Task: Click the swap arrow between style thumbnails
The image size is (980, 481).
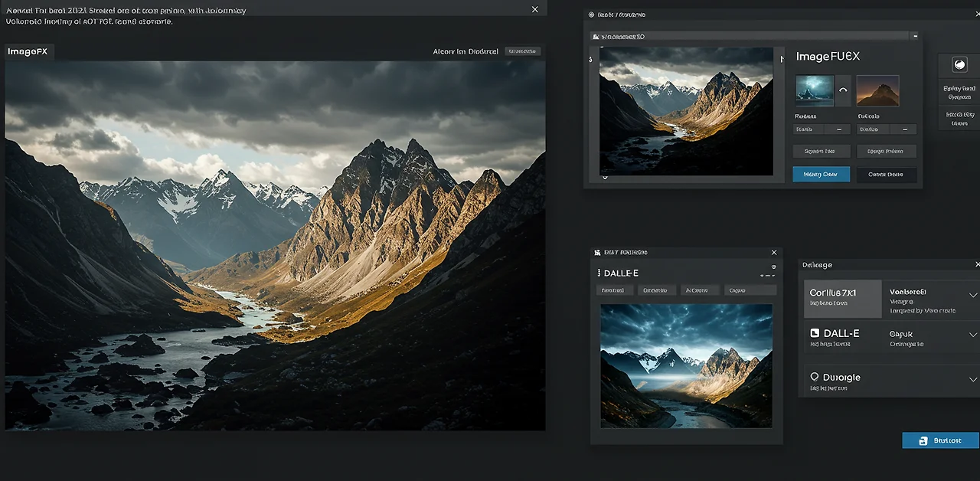Action: tap(844, 90)
